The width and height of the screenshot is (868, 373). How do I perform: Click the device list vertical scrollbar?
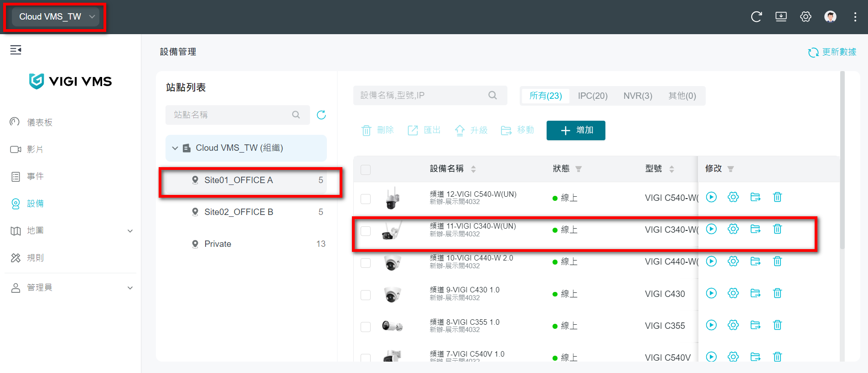pos(842,159)
